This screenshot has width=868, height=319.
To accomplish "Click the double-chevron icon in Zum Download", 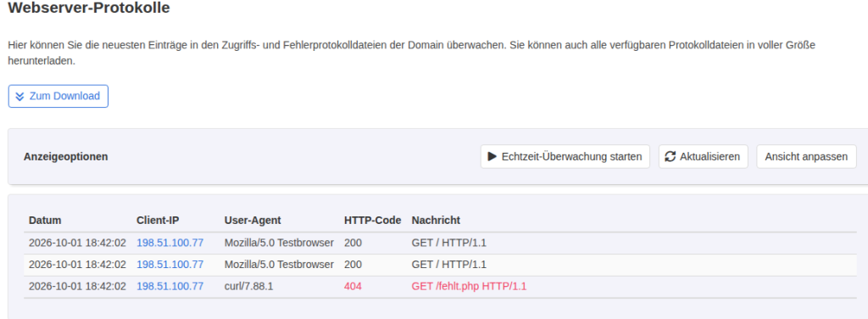I will [x=20, y=97].
